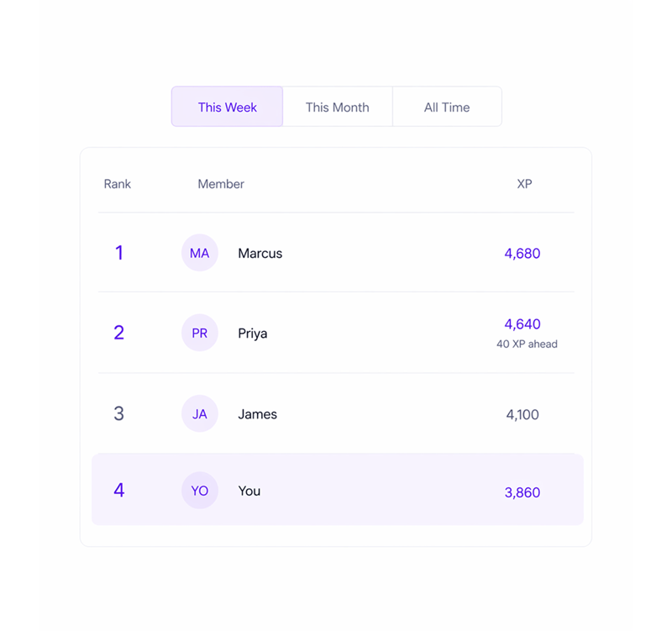Viewport: 672px width, 631px height.
Task: Click Marcus's MA avatar icon
Action: 200,253
